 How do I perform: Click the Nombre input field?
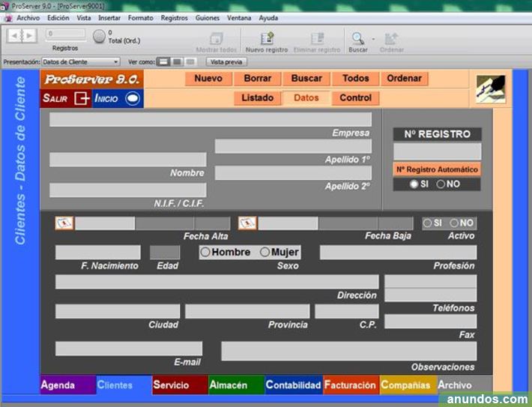128,160
